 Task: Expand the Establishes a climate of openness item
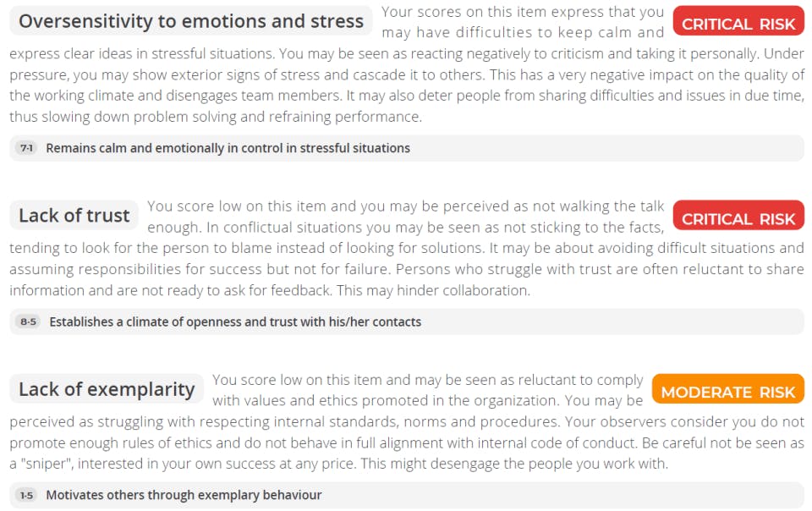234,321
